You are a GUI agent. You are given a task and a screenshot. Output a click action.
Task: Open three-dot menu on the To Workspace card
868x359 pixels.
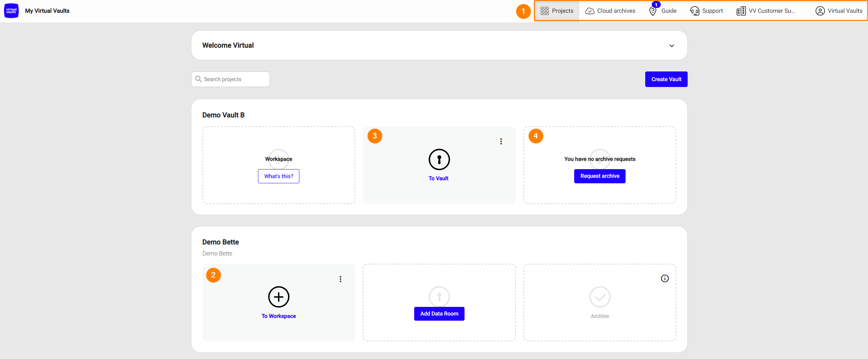point(340,279)
